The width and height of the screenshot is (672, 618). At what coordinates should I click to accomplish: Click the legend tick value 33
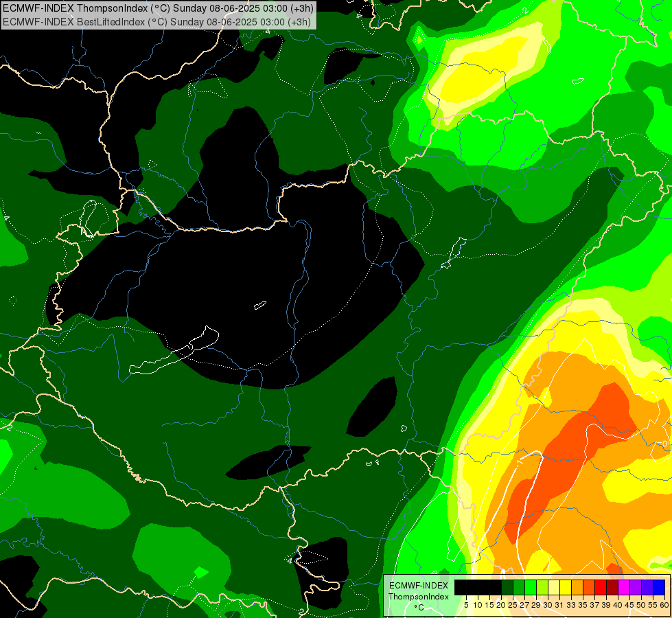[571, 605]
